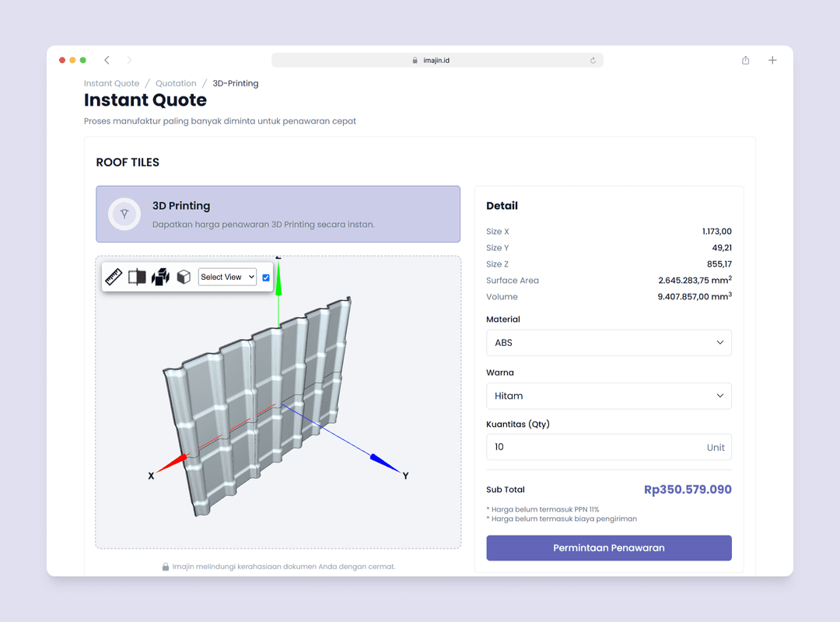840x622 pixels.
Task: Click the roof tile 3D model
Action: [257, 404]
